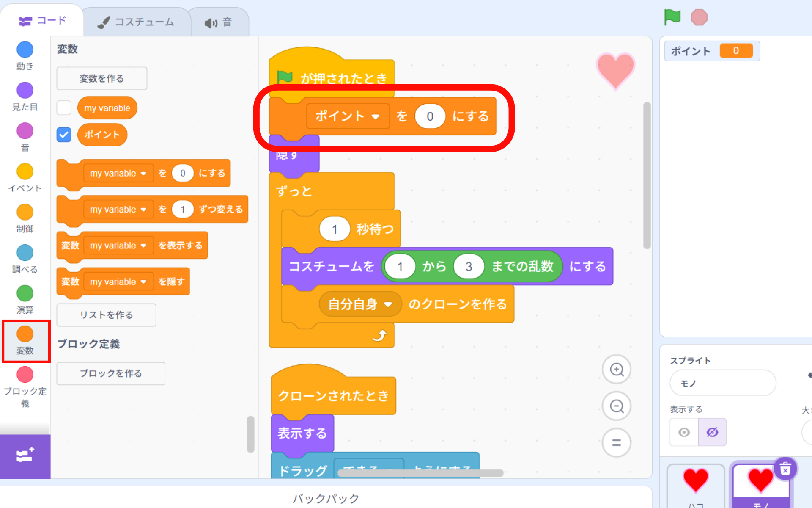Zoom in on the code workspace

click(617, 370)
